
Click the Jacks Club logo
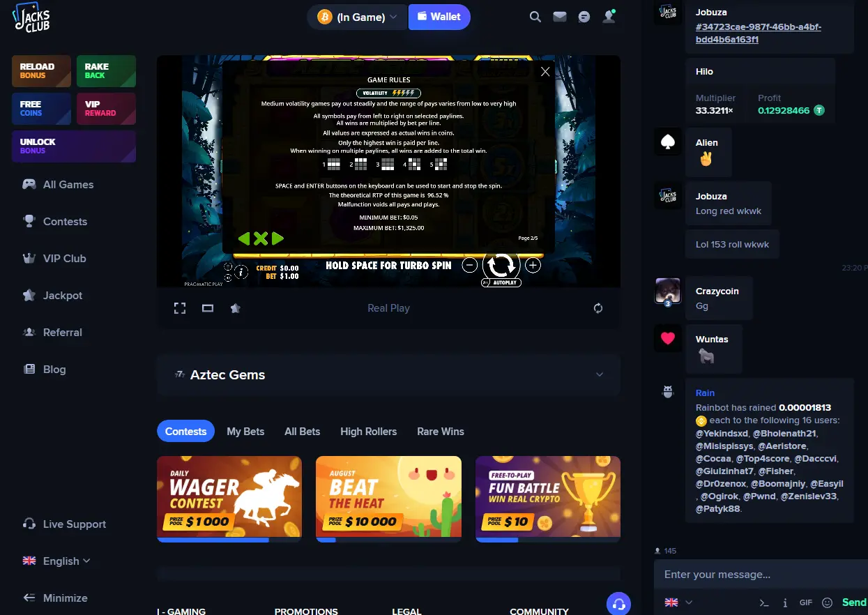tap(32, 17)
